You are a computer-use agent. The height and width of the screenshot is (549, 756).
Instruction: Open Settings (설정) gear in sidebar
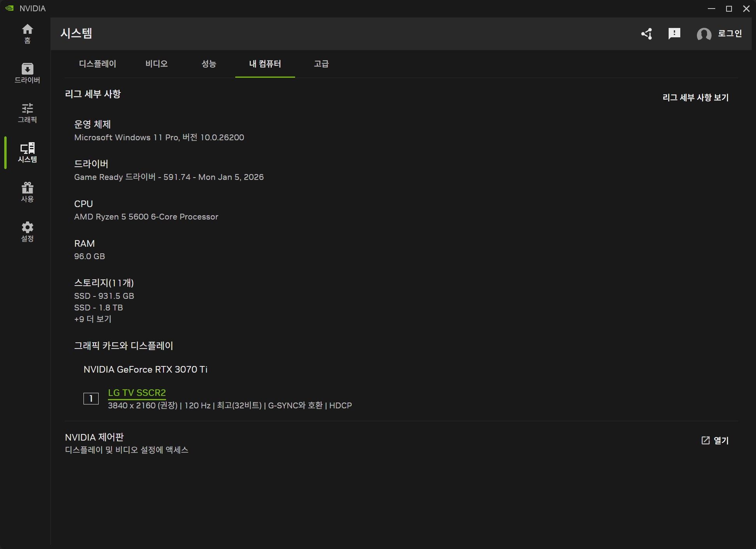(27, 232)
